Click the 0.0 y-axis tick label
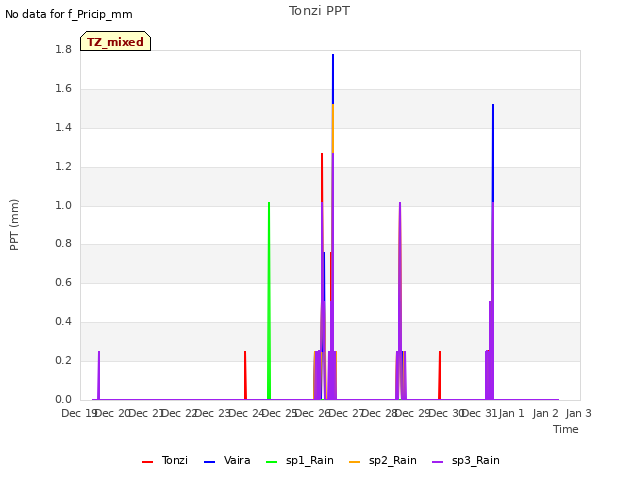 (x=63, y=400)
